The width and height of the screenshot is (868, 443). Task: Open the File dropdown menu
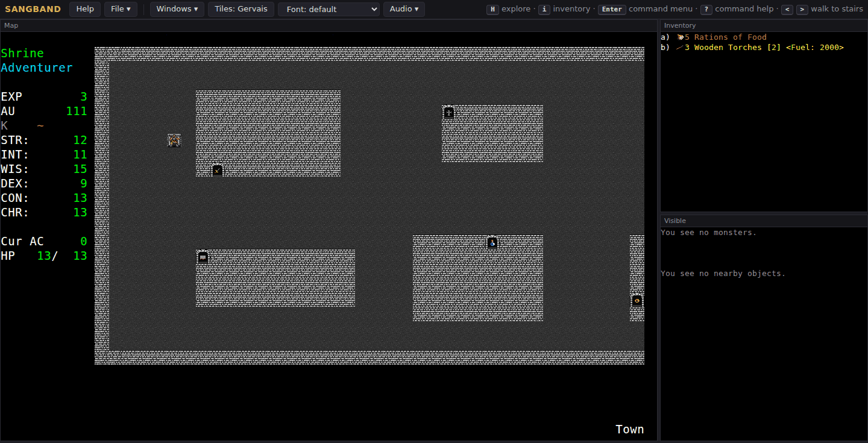(x=121, y=9)
